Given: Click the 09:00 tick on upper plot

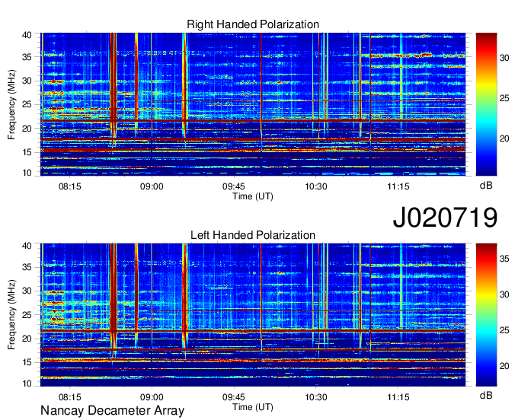Looking at the screenshot, I should click(152, 186).
